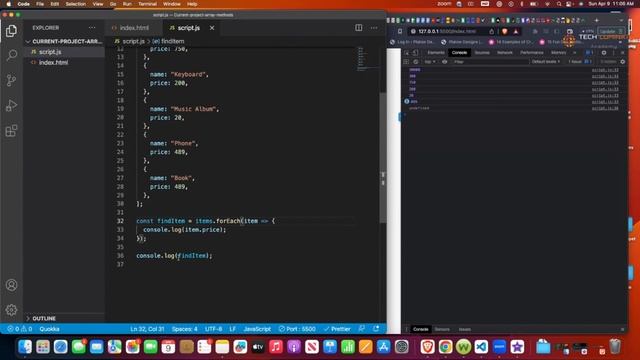
Task: Open the File menu in the menu bar
Action: click(x=40, y=4)
